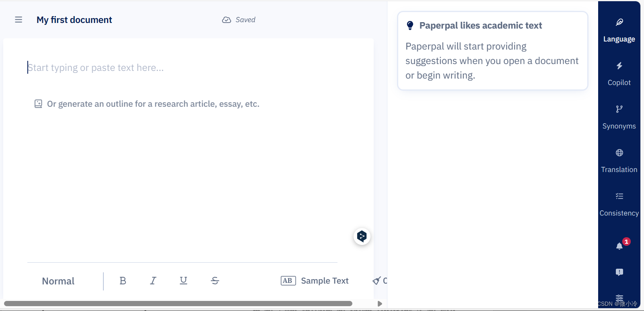Click the Translation globe icon
The width and height of the screenshot is (644, 311).
619,153
